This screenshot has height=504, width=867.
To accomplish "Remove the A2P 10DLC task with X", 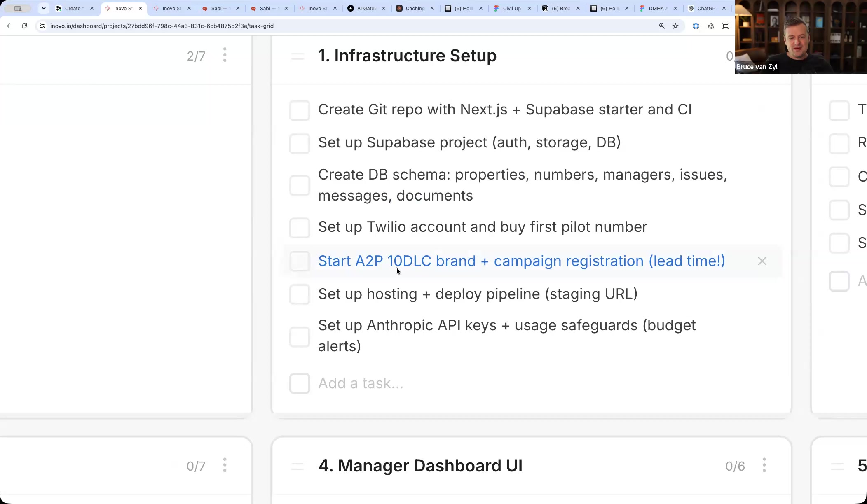I will [x=762, y=261].
